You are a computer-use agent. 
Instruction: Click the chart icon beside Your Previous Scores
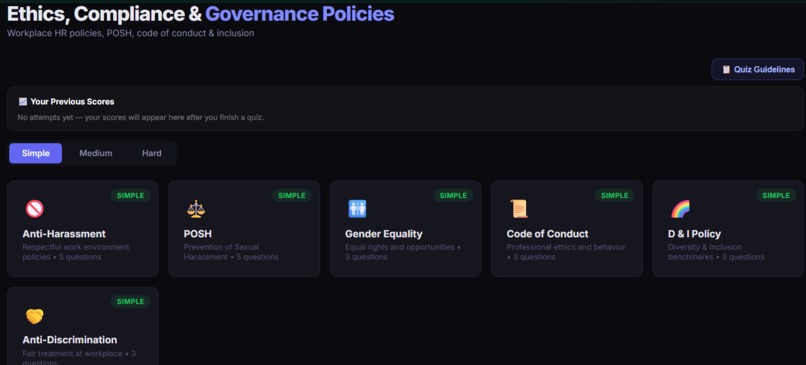pyautogui.click(x=23, y=101)
